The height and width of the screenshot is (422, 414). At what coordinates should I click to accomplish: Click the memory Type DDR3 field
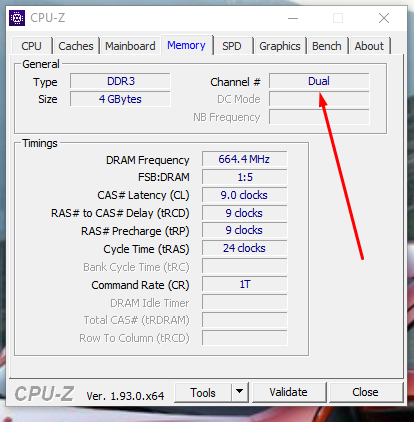120,81
